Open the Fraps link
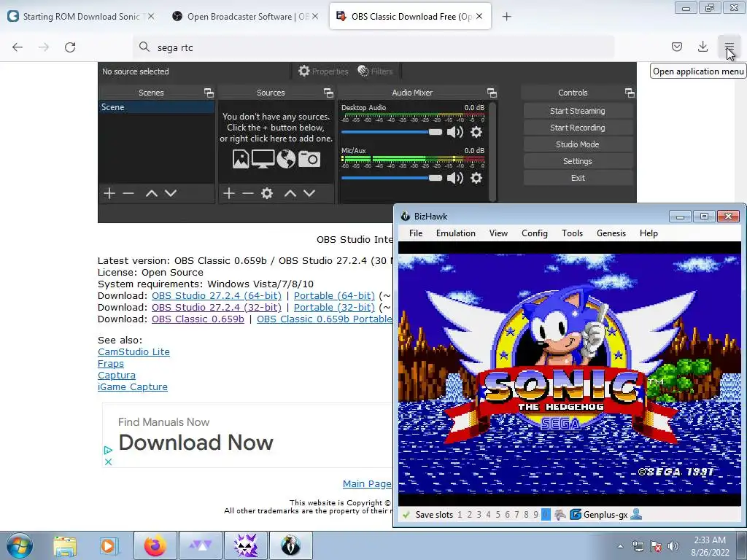This screenshot has width=747, height=560. coord(111,364)
